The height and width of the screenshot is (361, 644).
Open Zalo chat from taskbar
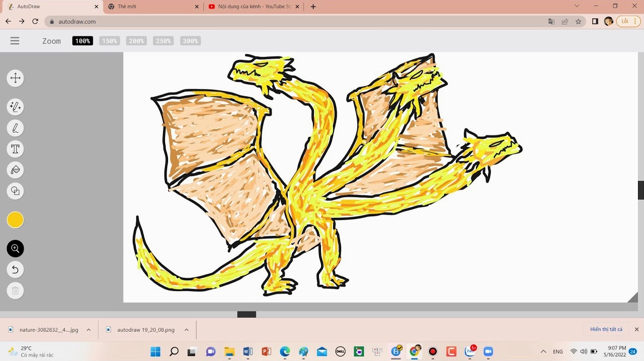(x=470, y=351)
